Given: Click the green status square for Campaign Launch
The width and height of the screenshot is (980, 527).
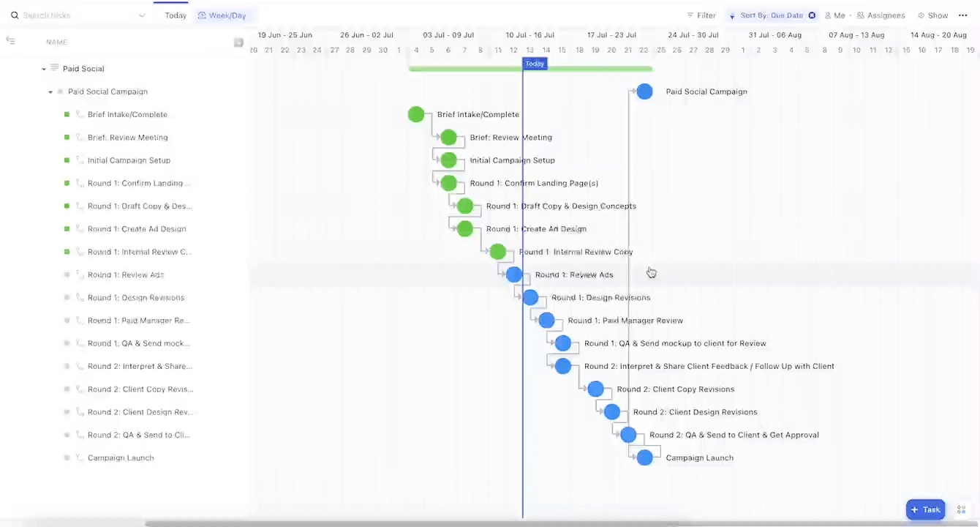Looking at the screenshot, I should coord(67,457).
